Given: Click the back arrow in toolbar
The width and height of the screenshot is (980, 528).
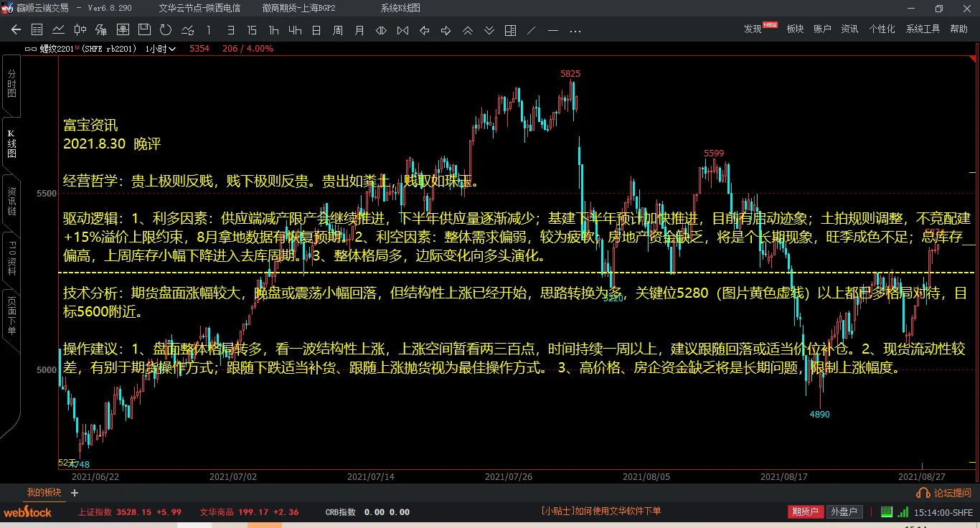Looking at the screenshot, I should (16, 30).
